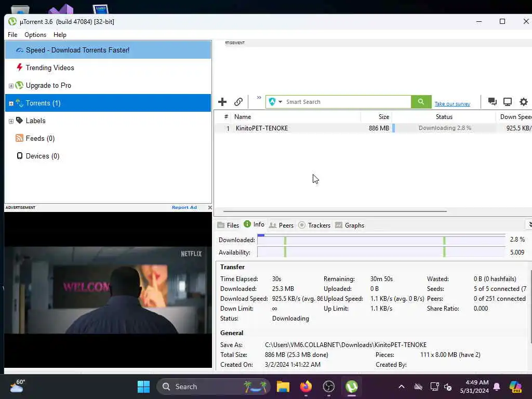
Task: Select Speed - Download Torrents Faster item
Action: [x=108, y=50]
